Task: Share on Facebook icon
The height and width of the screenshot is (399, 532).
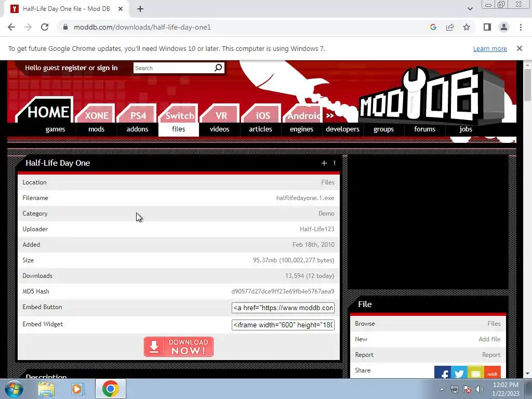Action: (x=443, y=373)
